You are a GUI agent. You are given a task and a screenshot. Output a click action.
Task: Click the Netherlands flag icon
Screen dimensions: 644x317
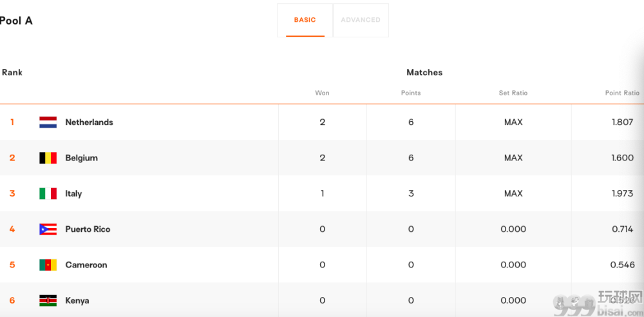pos(48,122)
